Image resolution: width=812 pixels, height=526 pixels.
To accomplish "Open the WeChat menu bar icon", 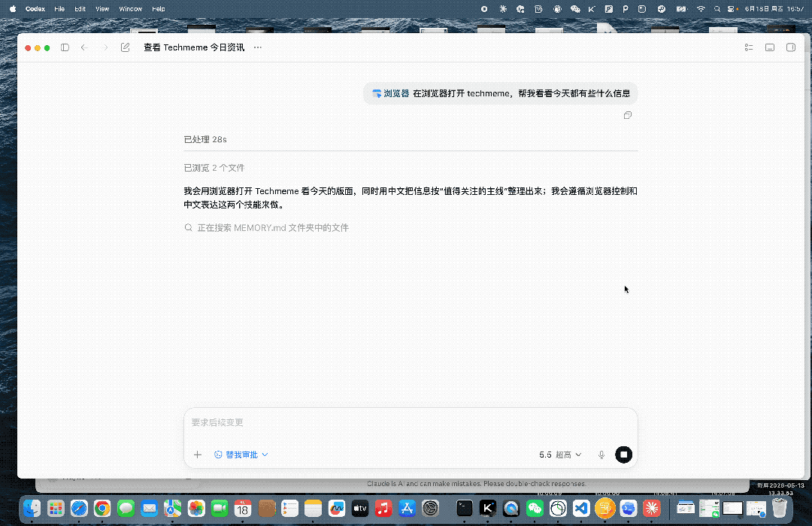I will click(x=575, y=9).
